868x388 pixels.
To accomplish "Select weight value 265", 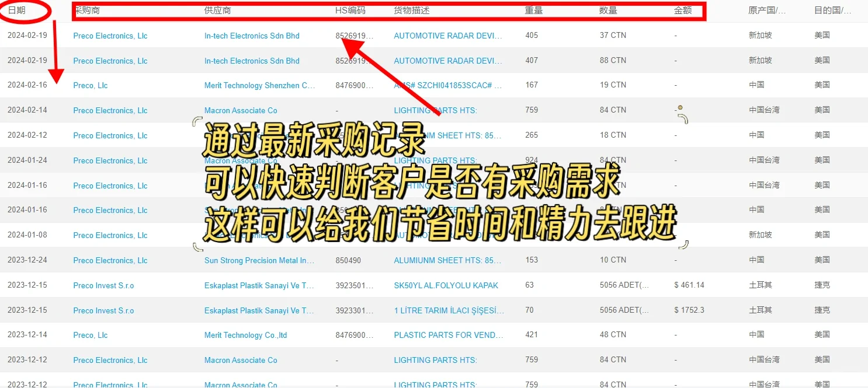I will 532,135.
